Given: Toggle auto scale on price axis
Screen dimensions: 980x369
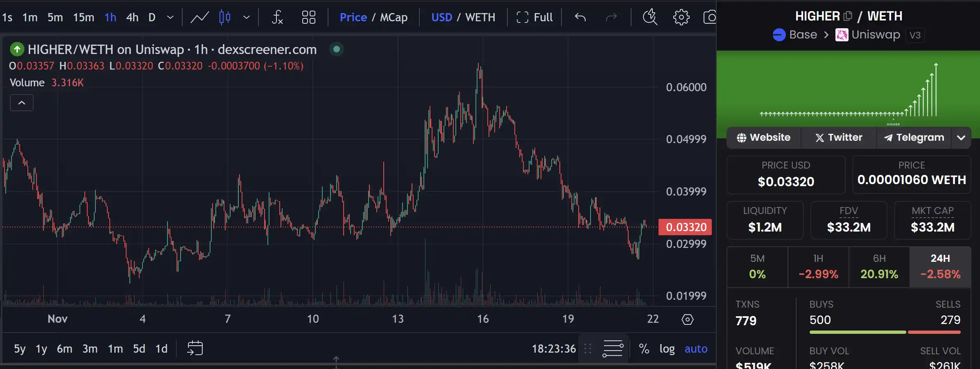Looking at the screenshot, I should [x=696, y=349].
